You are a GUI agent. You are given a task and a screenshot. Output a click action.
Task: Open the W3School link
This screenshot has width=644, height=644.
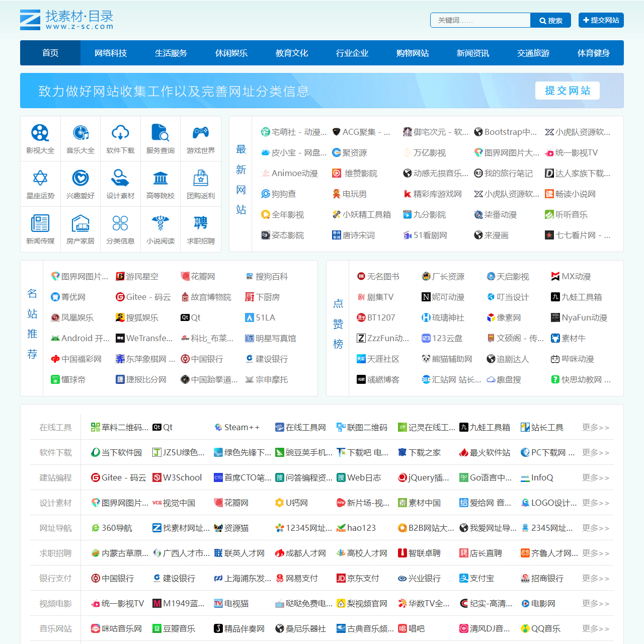point(177,477)
